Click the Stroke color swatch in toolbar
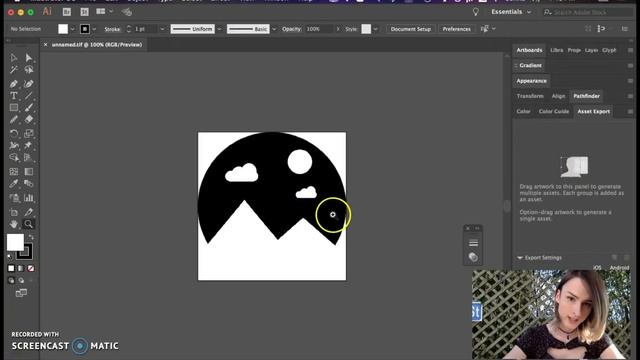The image size is (640, 360). pos(24,251)
